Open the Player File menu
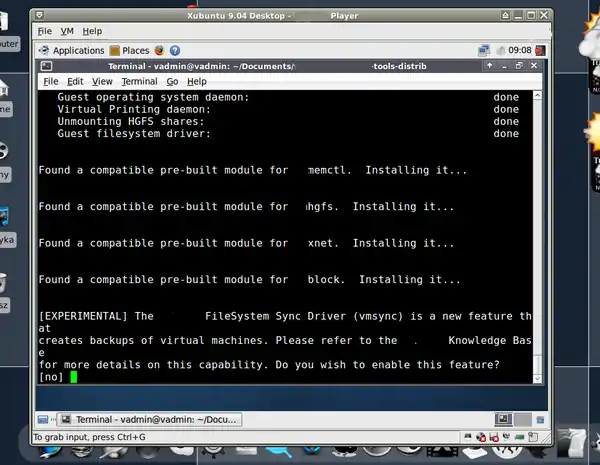 (45, 31)
